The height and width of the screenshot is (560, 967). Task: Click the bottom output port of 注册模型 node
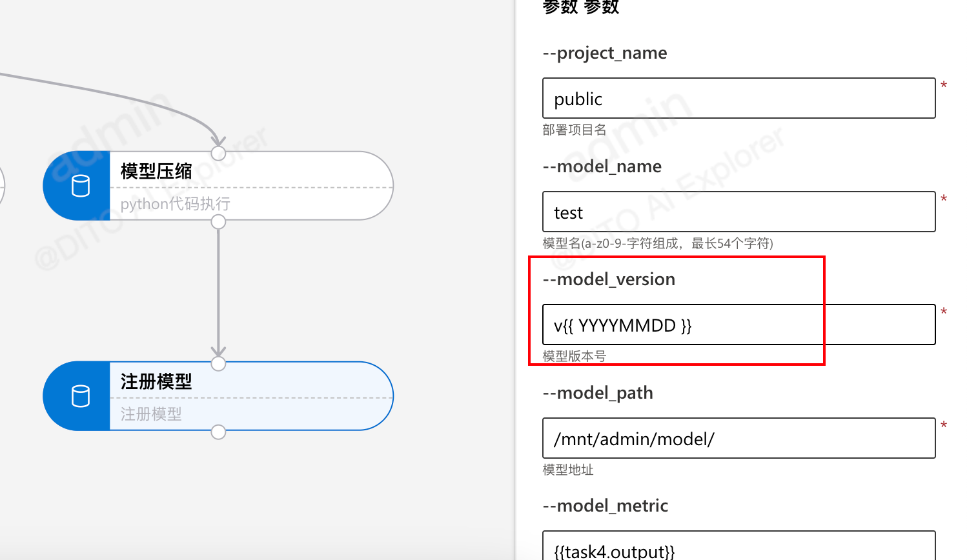tap(219, 432)
